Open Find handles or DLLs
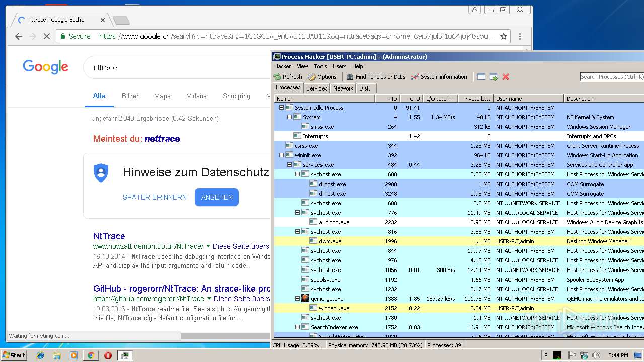The height and width of the screenshot is (362, 644). (375, 77)
